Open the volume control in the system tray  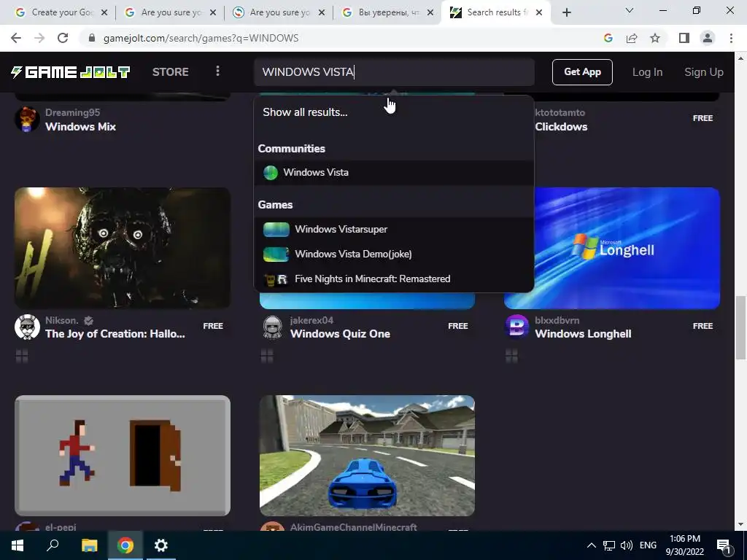click(627, 545)
